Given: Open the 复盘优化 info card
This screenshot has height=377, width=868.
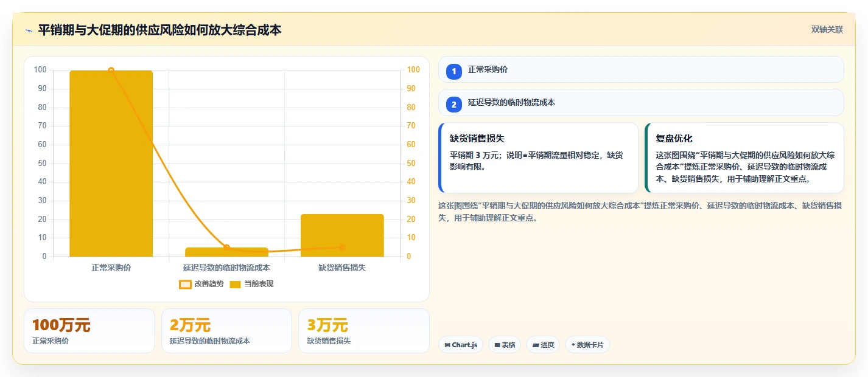Looking at the screenshot, I should pos(744,157).
